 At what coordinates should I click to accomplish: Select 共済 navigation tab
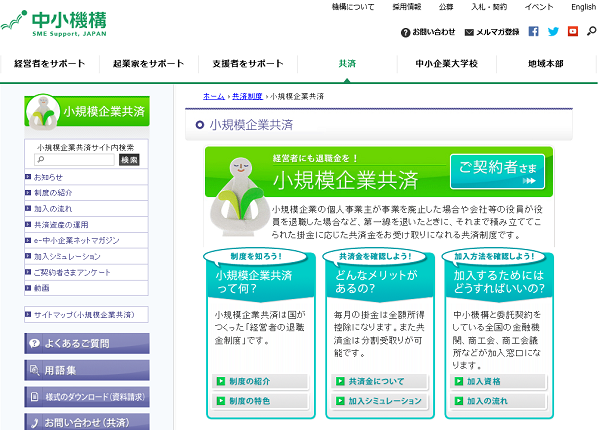[347, 64]
